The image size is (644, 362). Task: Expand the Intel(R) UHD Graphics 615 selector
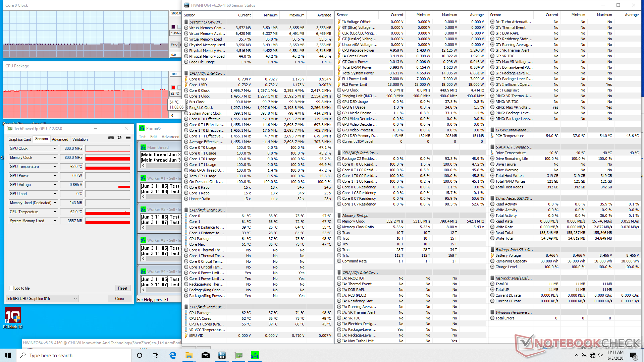(x=42, y=299)
